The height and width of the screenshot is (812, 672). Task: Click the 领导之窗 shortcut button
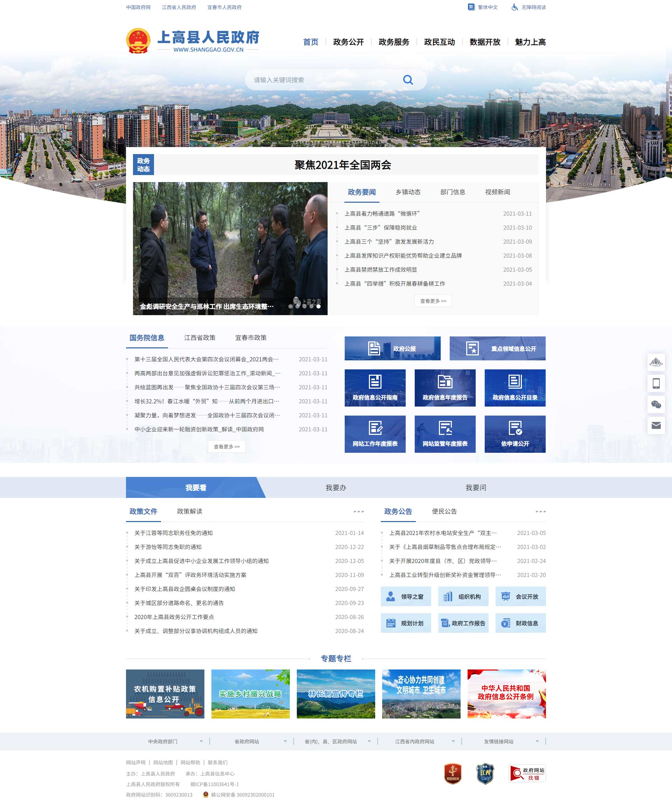pyautogui.click(x=406, y=596)
